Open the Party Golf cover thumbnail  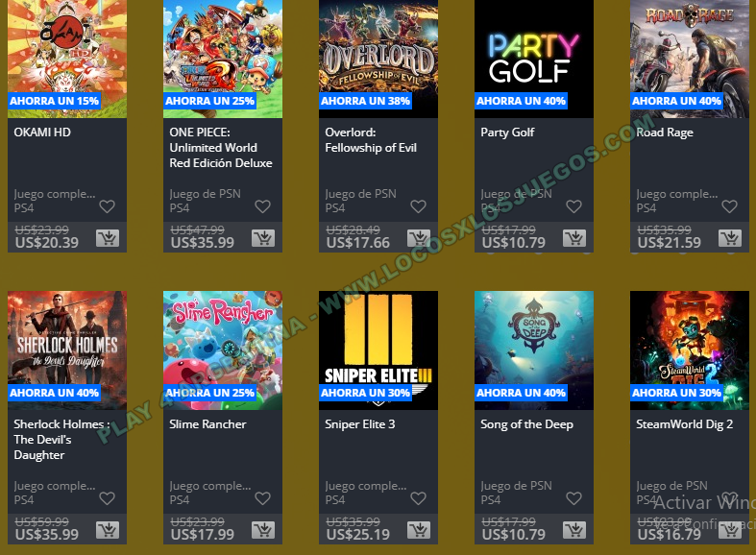534,59
